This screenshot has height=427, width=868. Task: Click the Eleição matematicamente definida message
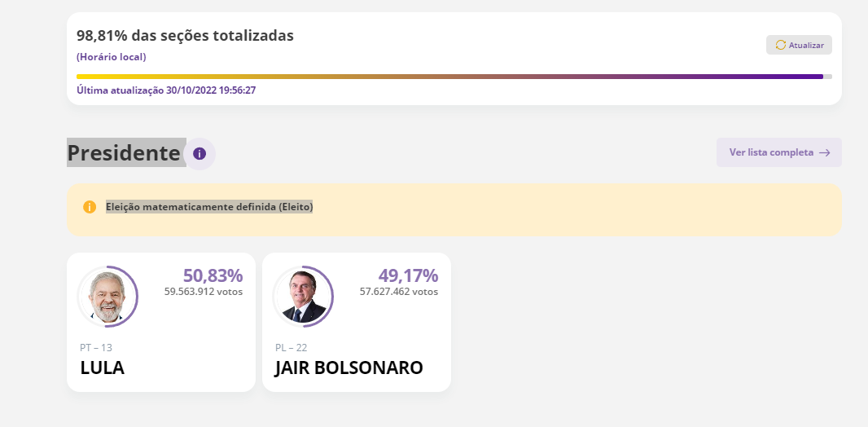click(x=209, y=207)
